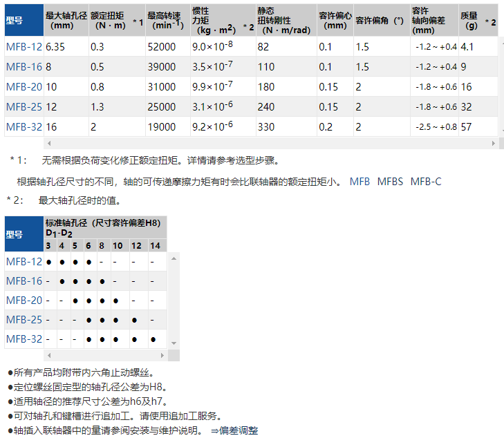Open the MFBS product link
Screen dimensions: 504x438
[391, 182]
